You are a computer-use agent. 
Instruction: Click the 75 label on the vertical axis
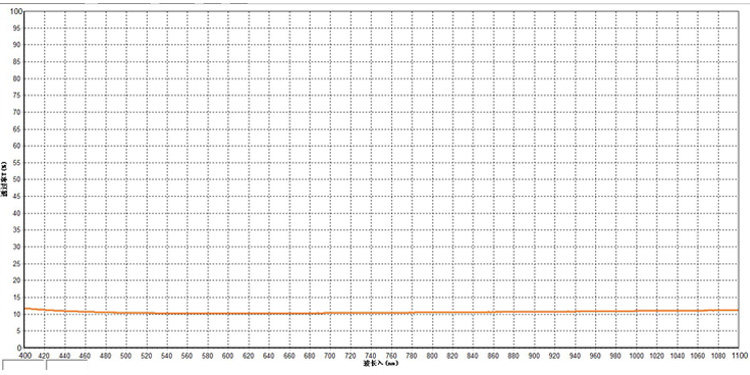click(19, 96)
